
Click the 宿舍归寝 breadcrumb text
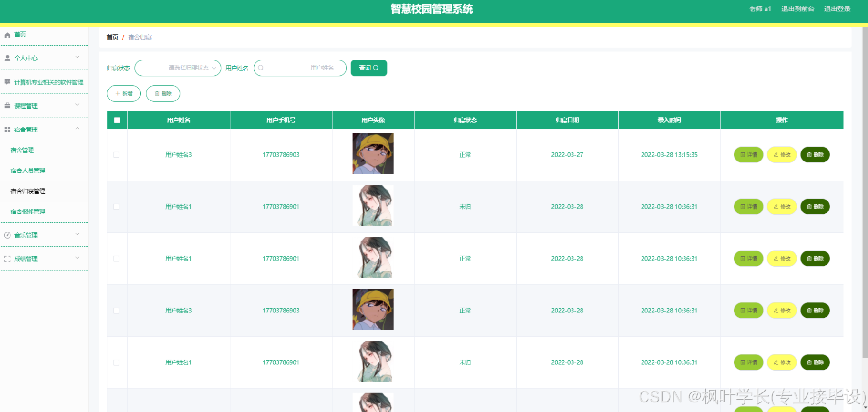click(140, 37)
